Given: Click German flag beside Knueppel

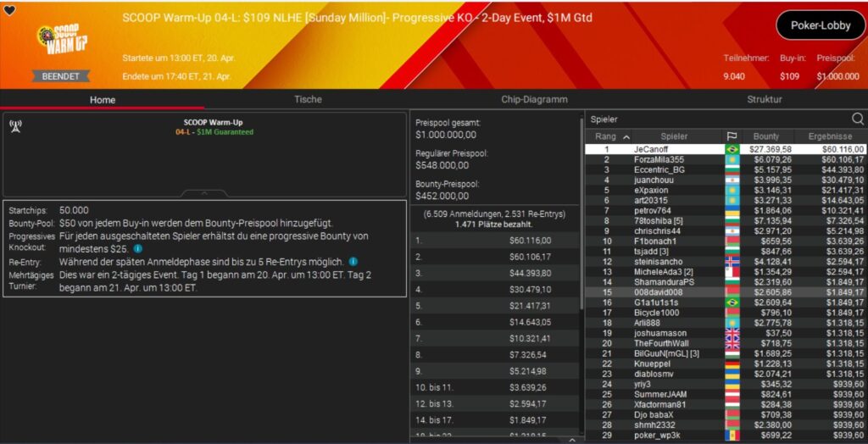Looking at the screenshot, I should pyautogui.click(x=732, y=364).
